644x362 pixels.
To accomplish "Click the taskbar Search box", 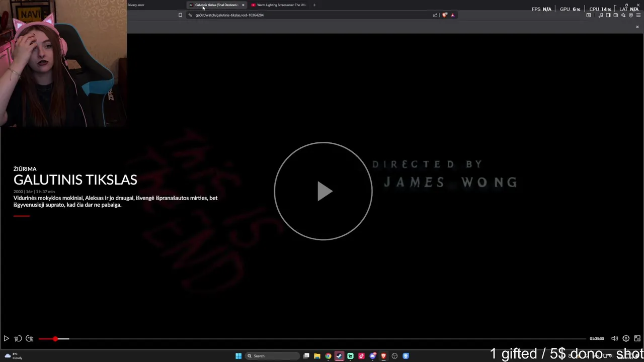I will pyautogui.click(x=272, y=356).
